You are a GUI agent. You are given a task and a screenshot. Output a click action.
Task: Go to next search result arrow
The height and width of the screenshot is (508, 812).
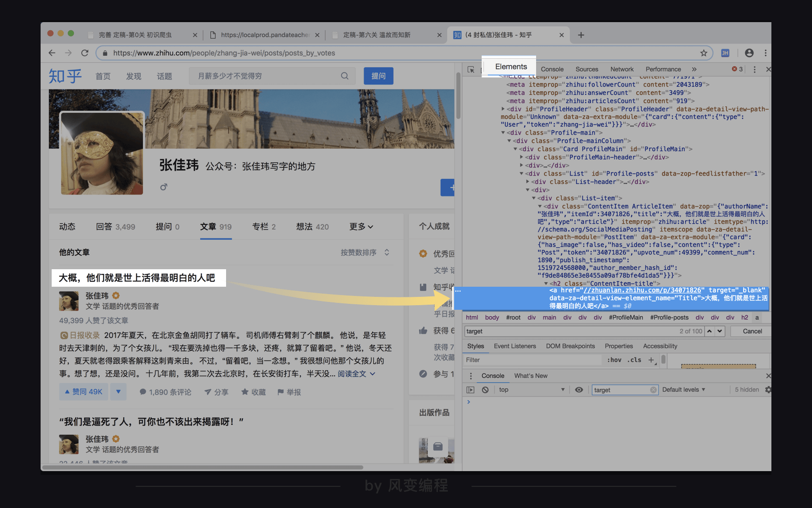(x=720, y=331)
